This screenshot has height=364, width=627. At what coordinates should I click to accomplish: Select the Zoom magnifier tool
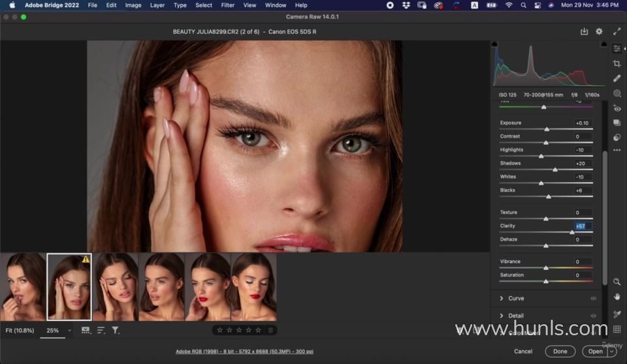tap(617, 282)
